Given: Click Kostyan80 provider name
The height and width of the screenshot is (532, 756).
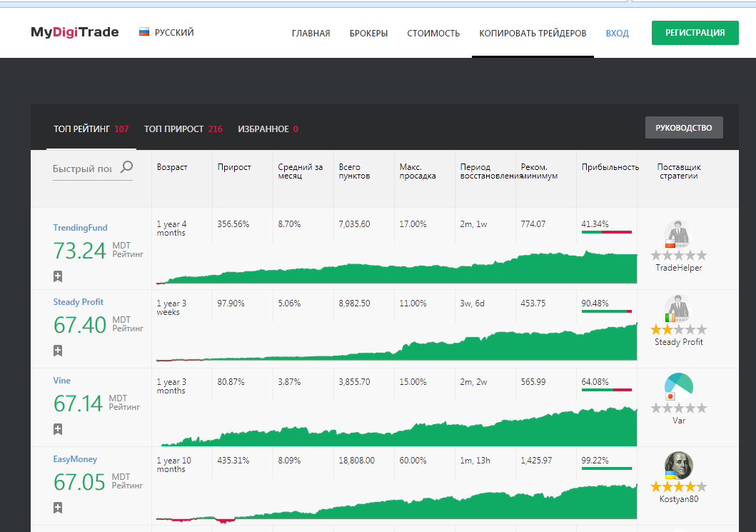Looking at the screenshot, I should (678, 499).
